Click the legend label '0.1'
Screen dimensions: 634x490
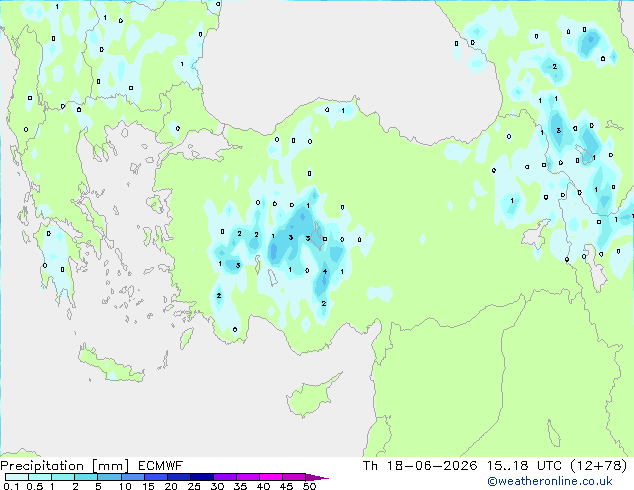tap(11, 486)
